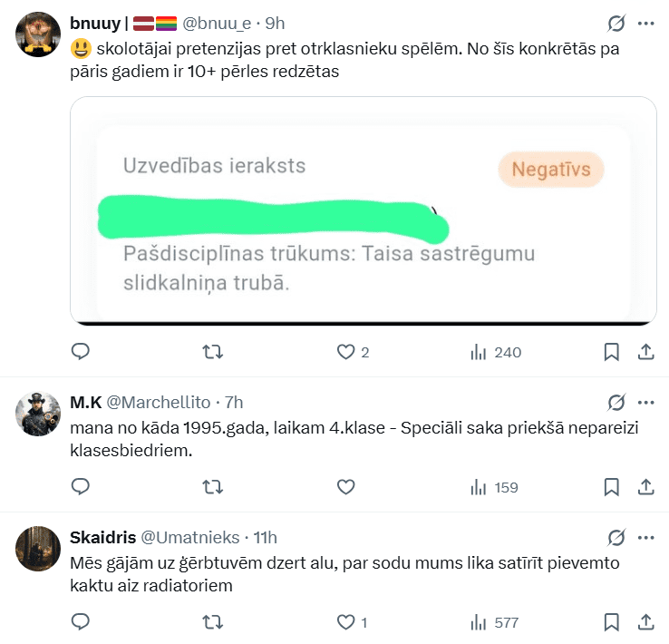669x644 pixels.
Task: View analytics showing 240 views
Action: point(495,352)
